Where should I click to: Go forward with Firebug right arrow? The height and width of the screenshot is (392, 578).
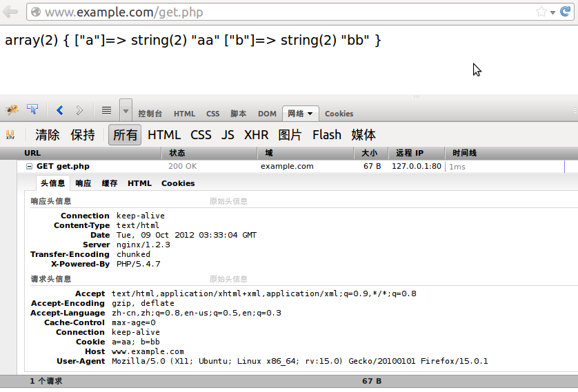click(x=79, y=110)
